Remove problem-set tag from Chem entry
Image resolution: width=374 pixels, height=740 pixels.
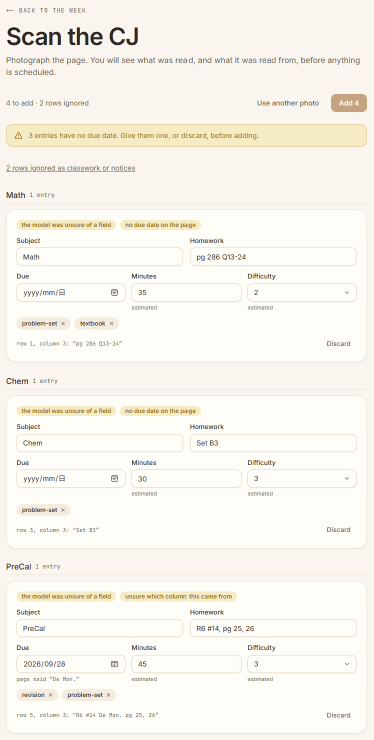(x=63, y=510)
